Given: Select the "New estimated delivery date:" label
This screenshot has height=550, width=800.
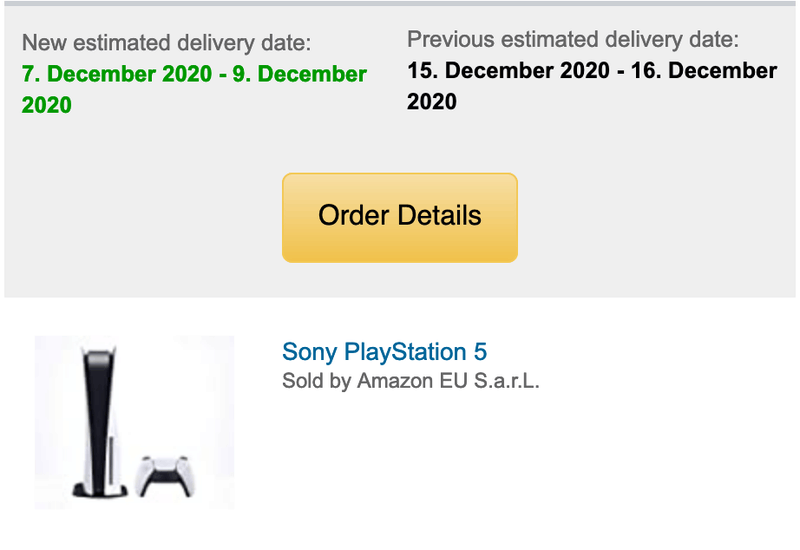Looking at the screenshot, I should (166, 43).
